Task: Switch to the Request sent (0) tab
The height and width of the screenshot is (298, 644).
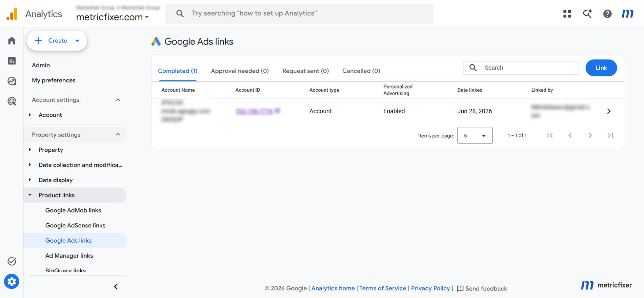Action: click(x=306, y=71)
